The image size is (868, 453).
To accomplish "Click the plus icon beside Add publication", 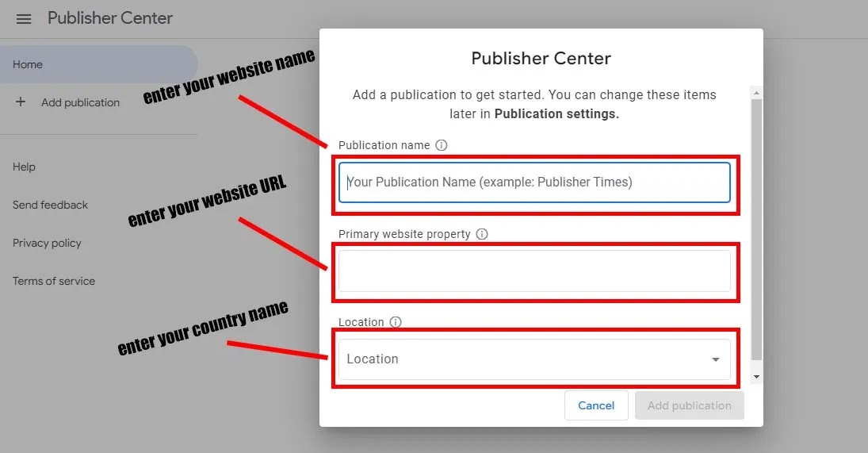I will click(21, 102).
